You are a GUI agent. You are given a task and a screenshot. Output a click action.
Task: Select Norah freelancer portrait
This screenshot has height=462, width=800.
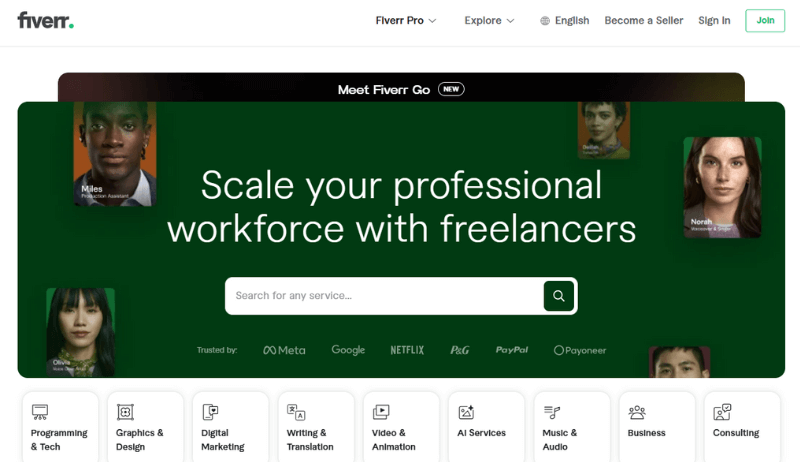tap(722, 187)
